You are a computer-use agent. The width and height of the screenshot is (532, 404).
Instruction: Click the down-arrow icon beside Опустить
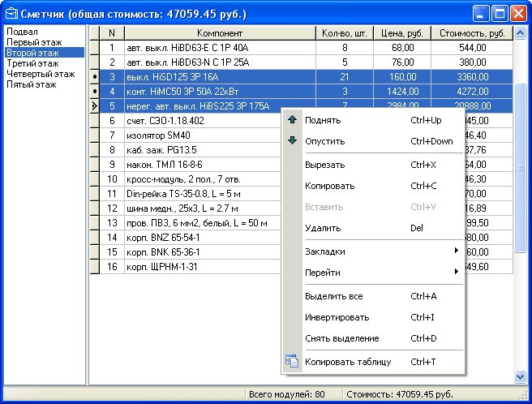[292, 140]
